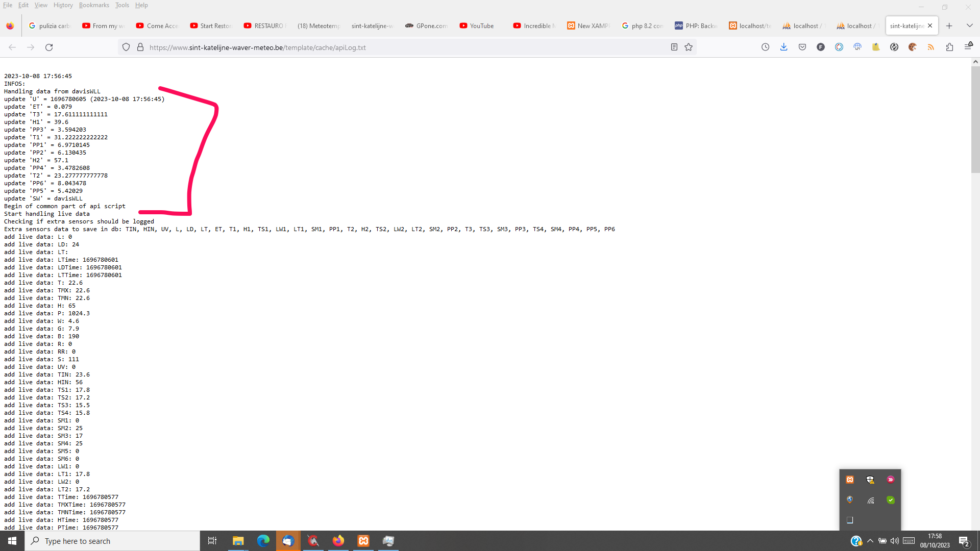Collapse the hidden tray icons chevron
Screen dimensions: 980x551
click(870, 541)
